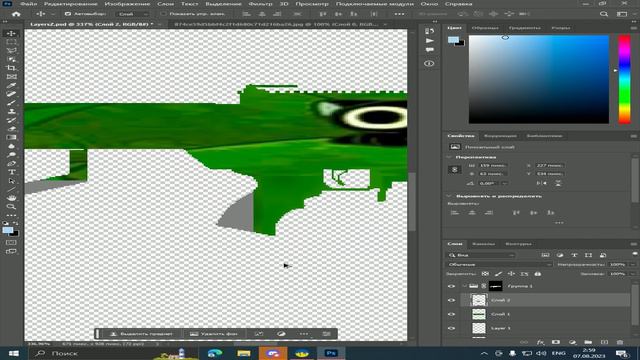Open the rotation angle dropdown
Screen dimensions: 640x360
[505, 184]
